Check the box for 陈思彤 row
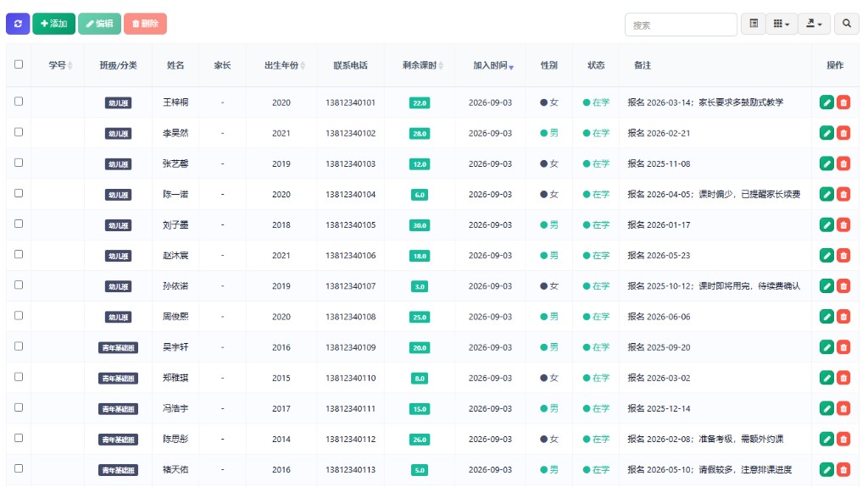Image resolution: width=868 pixels, height=487 pixels. point(19,438)
